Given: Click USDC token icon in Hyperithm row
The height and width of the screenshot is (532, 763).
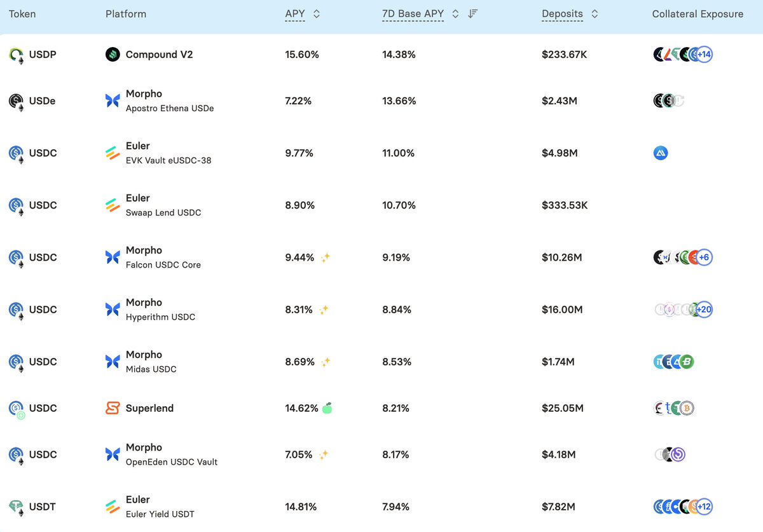Looking at the screenshot, I should tap(17, 310).
